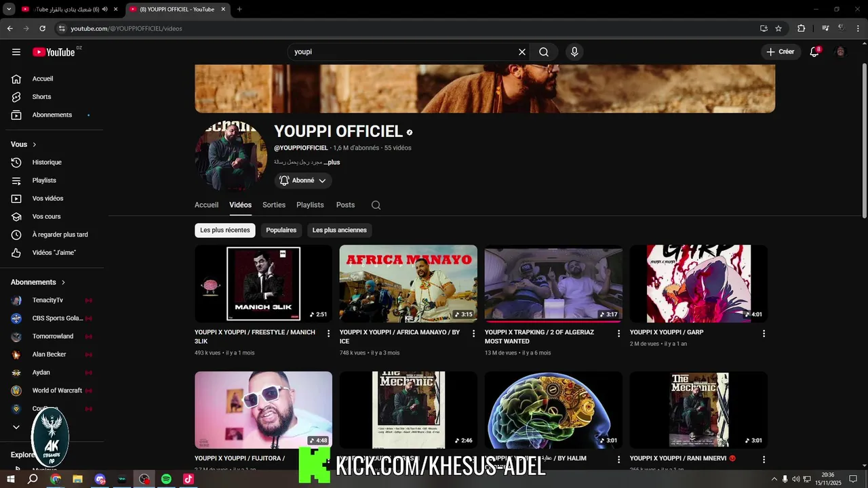Go to YouTube home via logo
The width and height of the screenshot is (868, 488).
(x=54, y=52)
